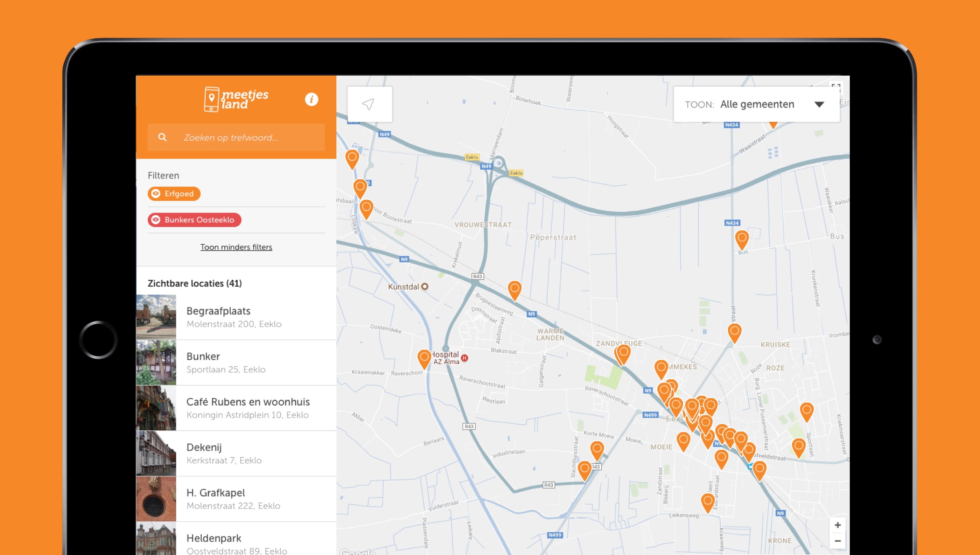The image size is (980, 555).
Task: Zoom out the map with the minus button
Action: coord(838,541)
